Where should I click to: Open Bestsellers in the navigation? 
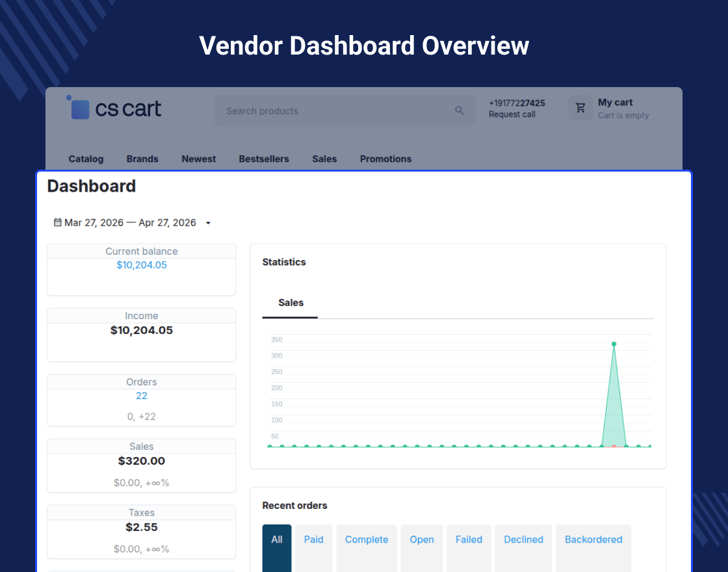click(x=264, y=159)
